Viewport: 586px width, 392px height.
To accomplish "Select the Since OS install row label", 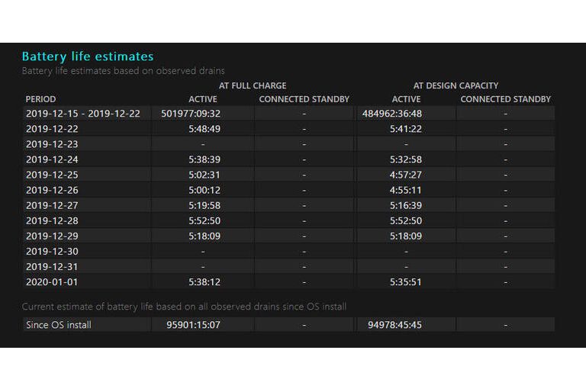I will 59,325.
